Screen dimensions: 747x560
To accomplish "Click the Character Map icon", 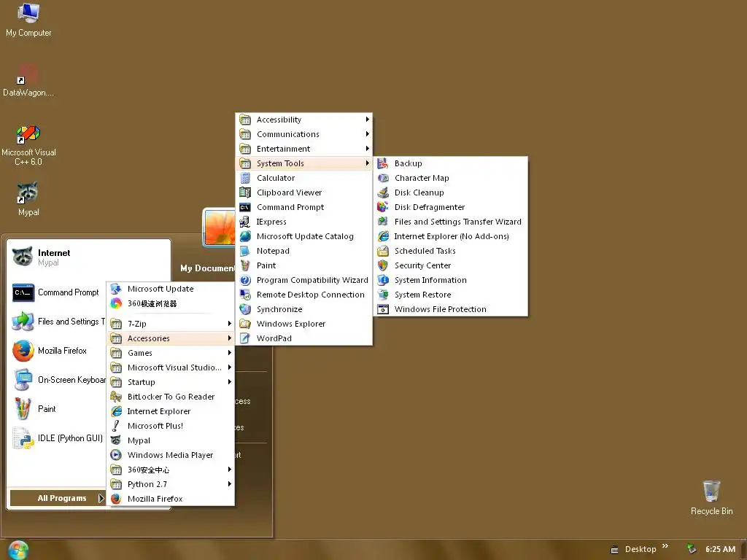I will click(382, 178).
